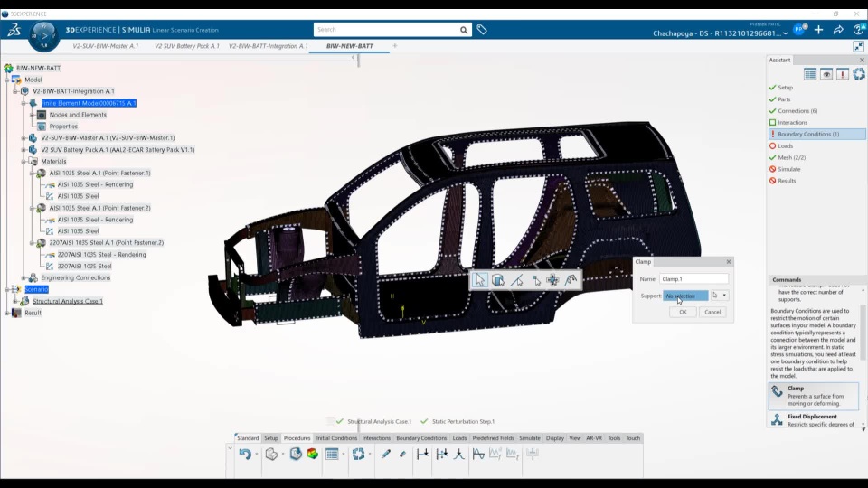Click the user profile avatar icon
The height and width of the screenshot is (488, 868).
click(x=798, y=30)
